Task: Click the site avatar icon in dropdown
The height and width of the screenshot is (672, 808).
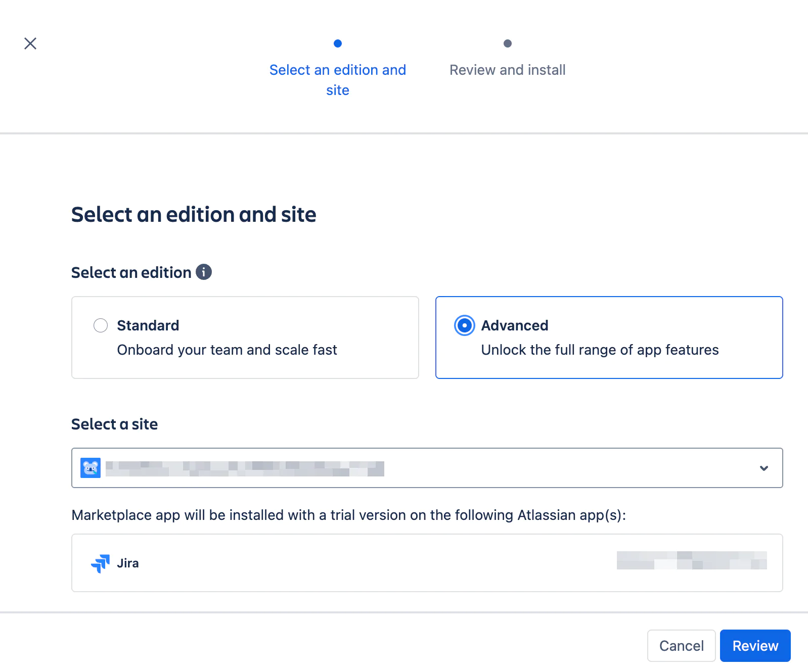Action: [x=91, y=468]
